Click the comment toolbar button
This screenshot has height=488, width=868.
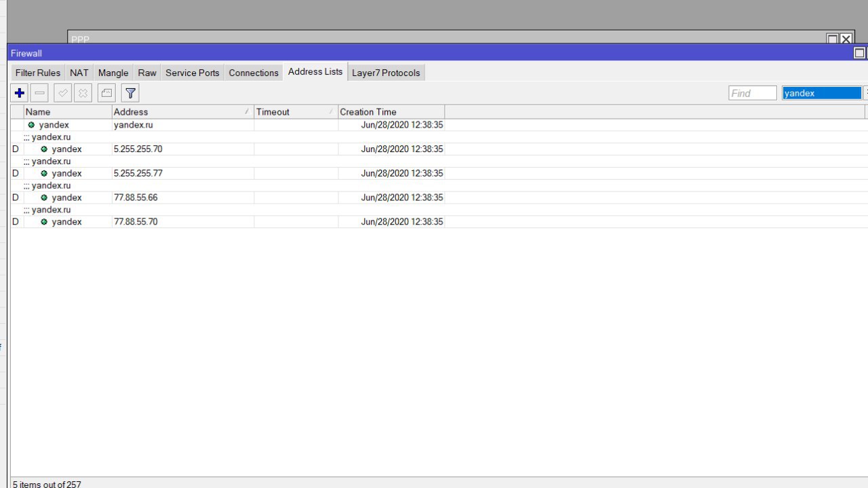pos(106,93)
